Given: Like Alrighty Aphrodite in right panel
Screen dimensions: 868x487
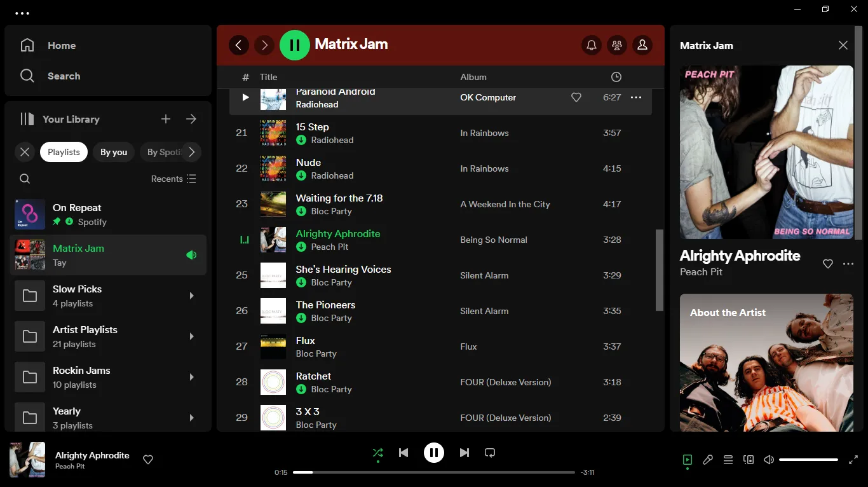Looking at the screenshot, I should coord(828,264).
